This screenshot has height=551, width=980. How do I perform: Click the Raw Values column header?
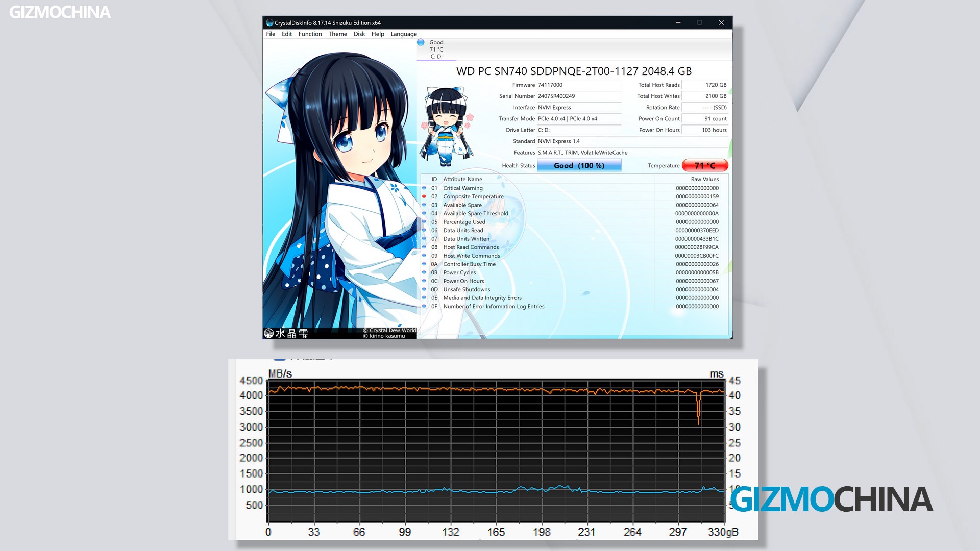[704, 179]
